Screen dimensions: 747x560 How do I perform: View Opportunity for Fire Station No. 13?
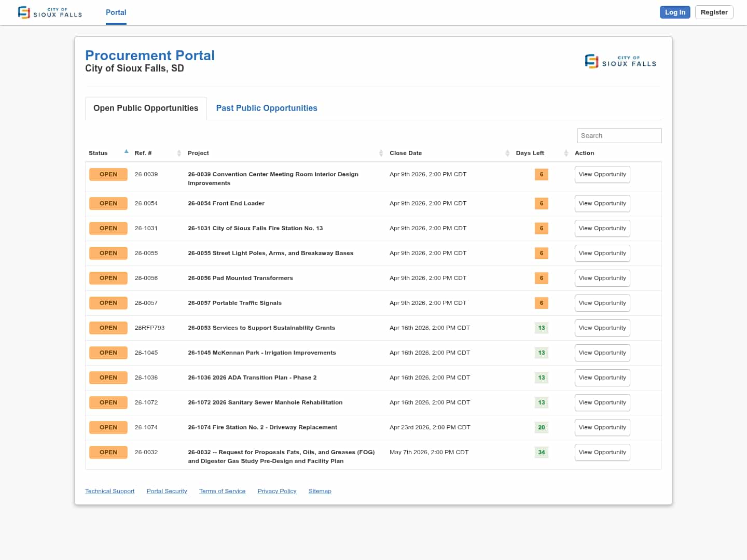[x=602, y=228]
